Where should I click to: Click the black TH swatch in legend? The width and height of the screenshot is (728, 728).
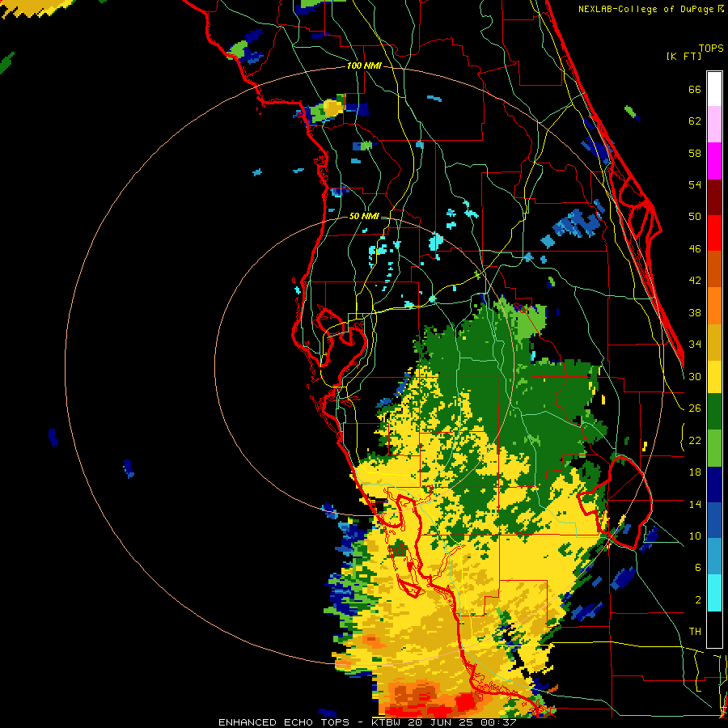pos(714,629)
